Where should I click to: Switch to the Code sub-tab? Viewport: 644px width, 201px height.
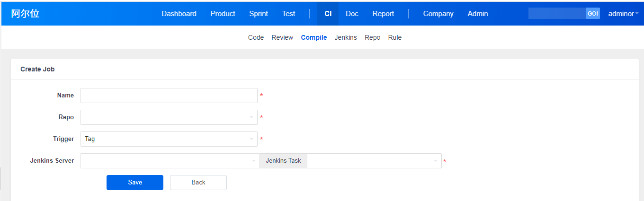point(256,37)
